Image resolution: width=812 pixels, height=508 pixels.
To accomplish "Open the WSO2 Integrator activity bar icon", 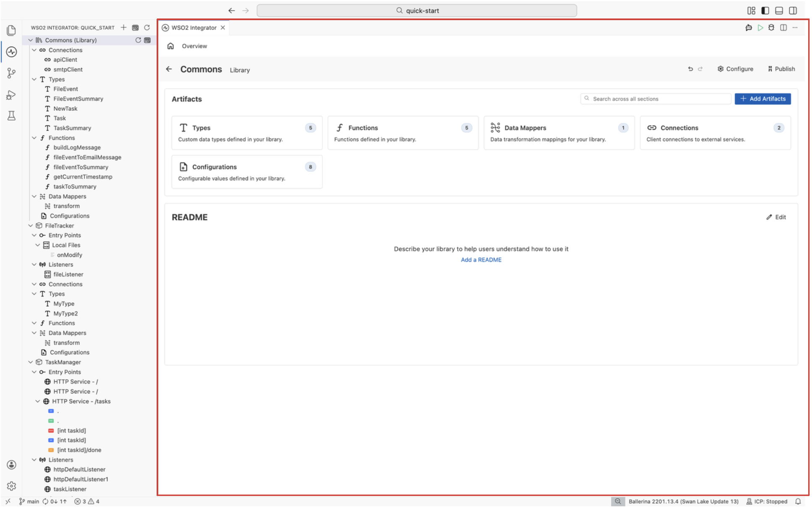I will point(11,52).
